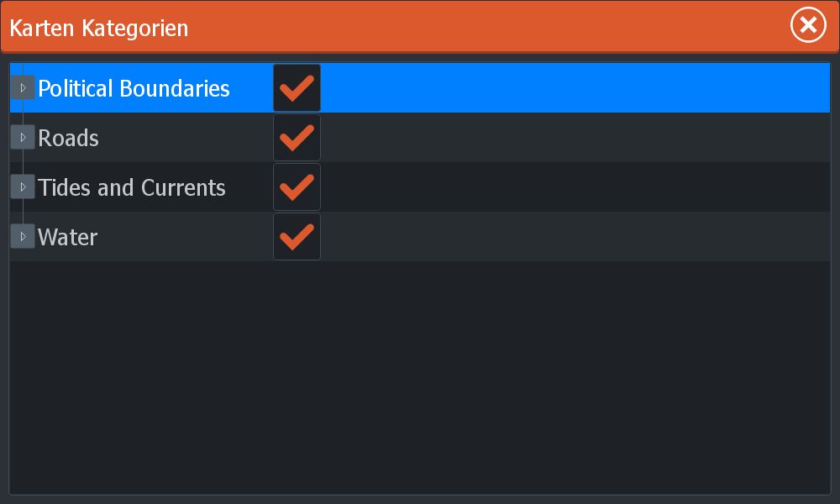Click the empty list area below Water

[420, 378]
